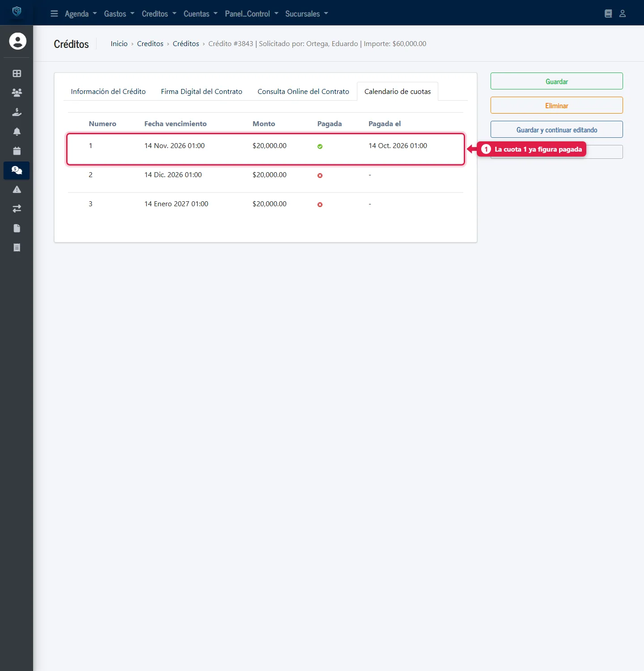This screenshot has width=644, height=671.
Task: Switch to the Información del Crédito tab
Action: pos(108,91)
